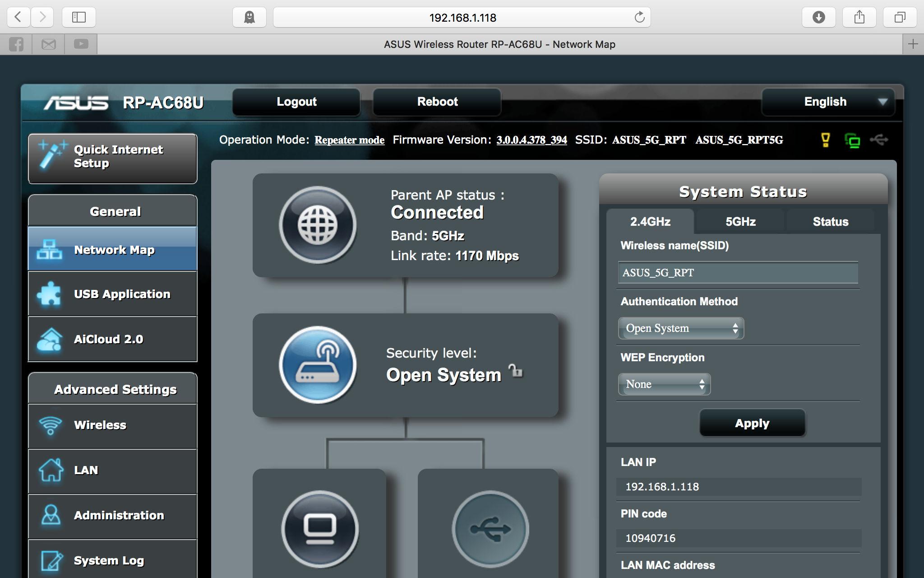Screen dimensions: 924x578
Task: Open the English language selector
Action: (x=828, y=102)
